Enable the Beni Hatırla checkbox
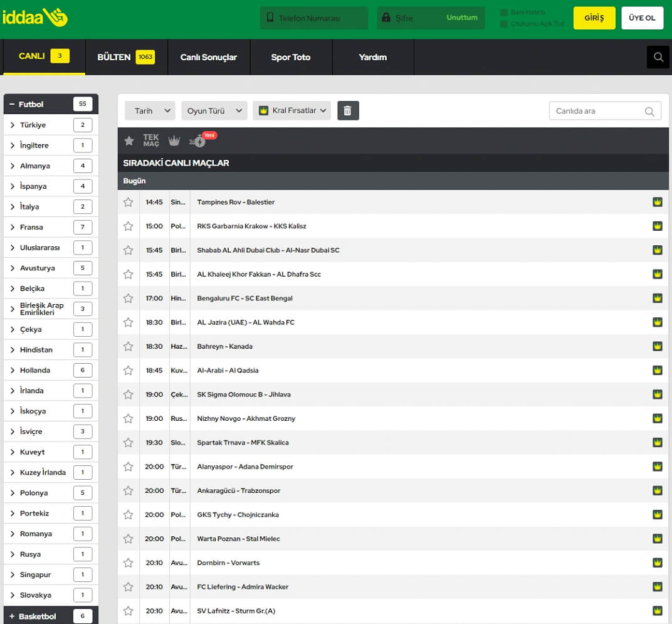 pos(504,13)
